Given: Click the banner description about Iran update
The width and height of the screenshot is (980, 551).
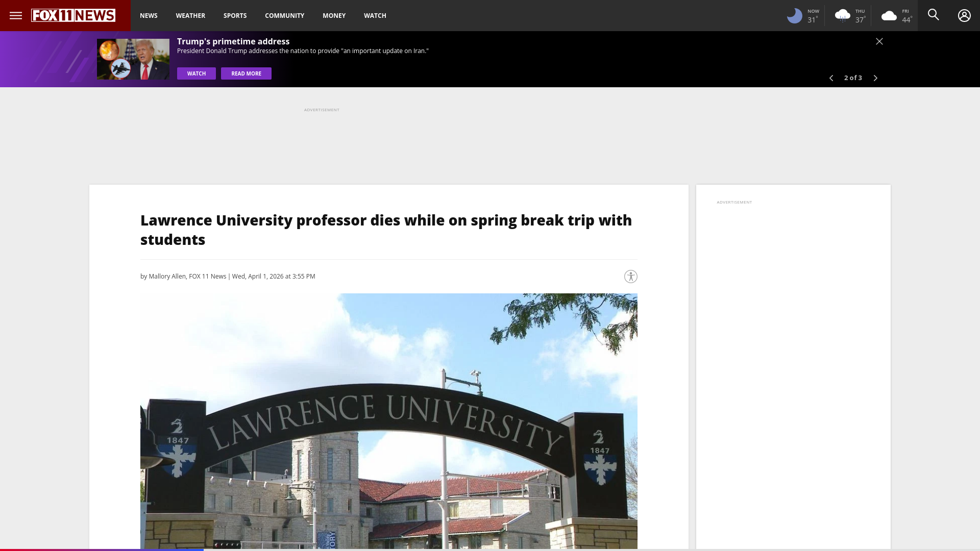Looking at the screenshot, I should tap(303, 51).
